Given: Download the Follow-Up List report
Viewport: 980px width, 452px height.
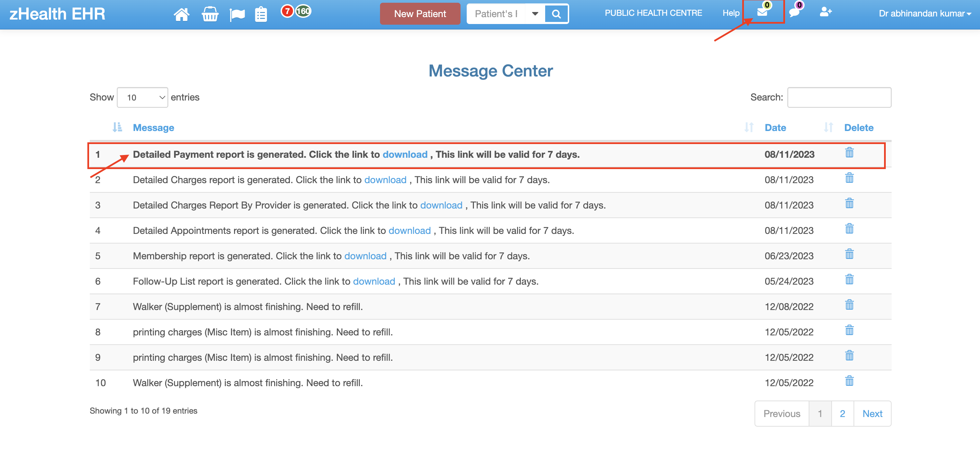Looking at the screenshot, I should 374,282.
